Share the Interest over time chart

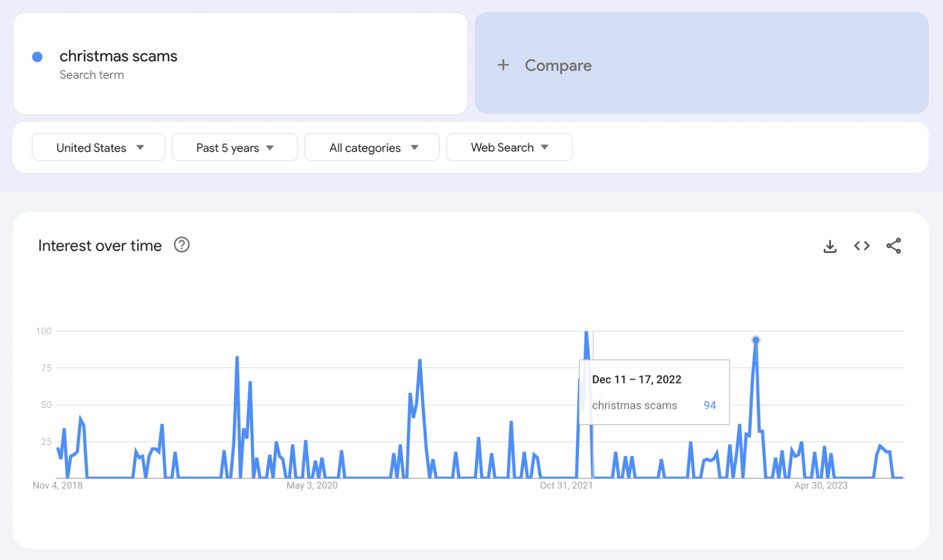[x=893, y=246]
